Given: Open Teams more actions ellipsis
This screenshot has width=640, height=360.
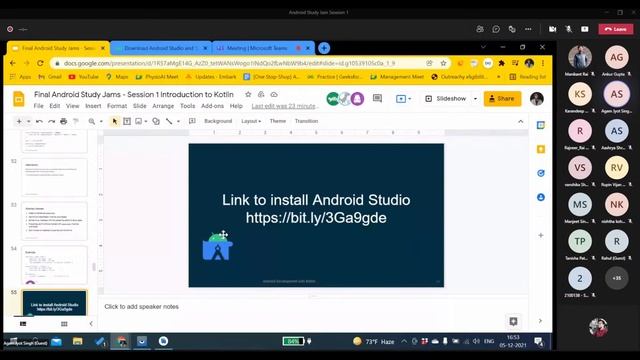Looking at the screenshot, I should pos(528,29).
